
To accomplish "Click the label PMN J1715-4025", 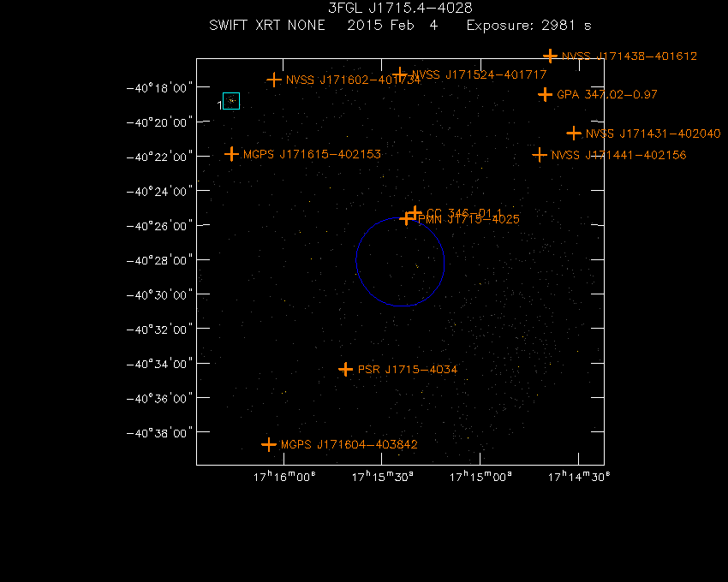I will click(468, 219).
